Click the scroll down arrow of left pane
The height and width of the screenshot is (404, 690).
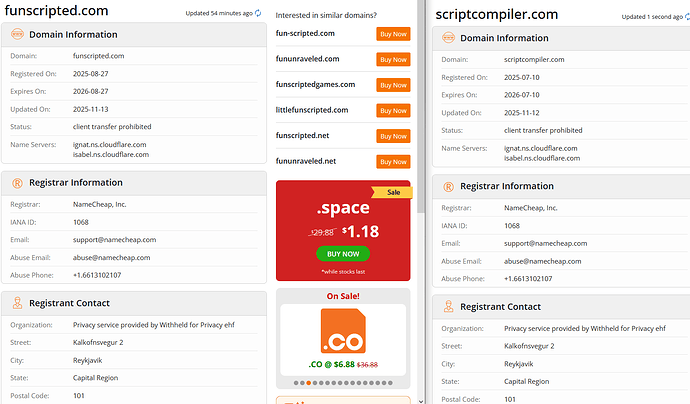coord(421,401)
